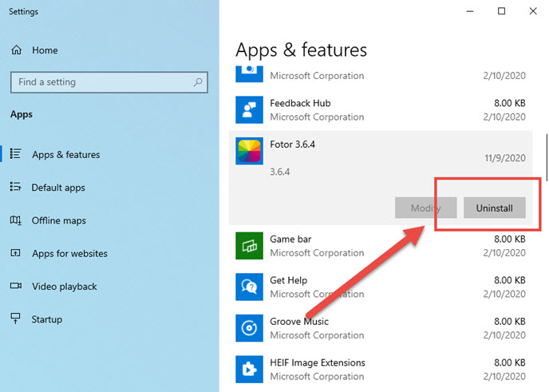
Task: Select the Fotor 3.6.4 title text
Action: point(292,145)
